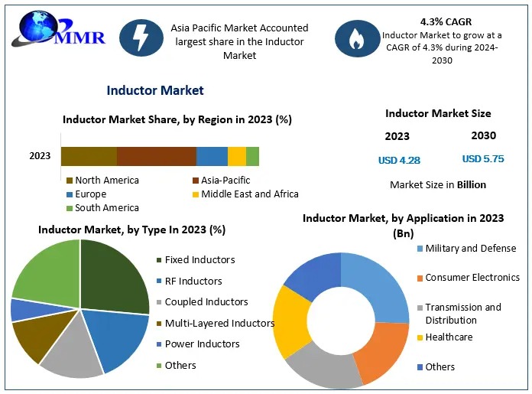Screen dimensions: 532x394
Task: Click the dark green Fixed Inductors pie slice
Action: tap(113, 275)
